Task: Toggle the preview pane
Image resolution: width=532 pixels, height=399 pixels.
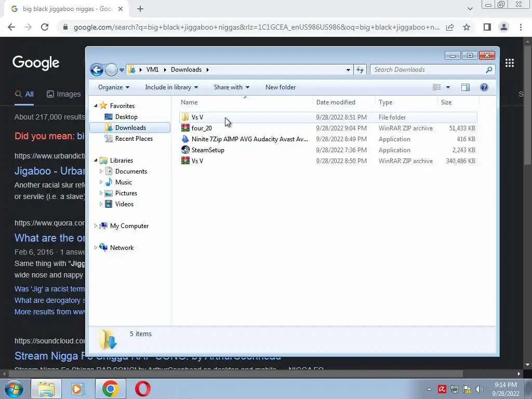Action: [x=465, y=87]
